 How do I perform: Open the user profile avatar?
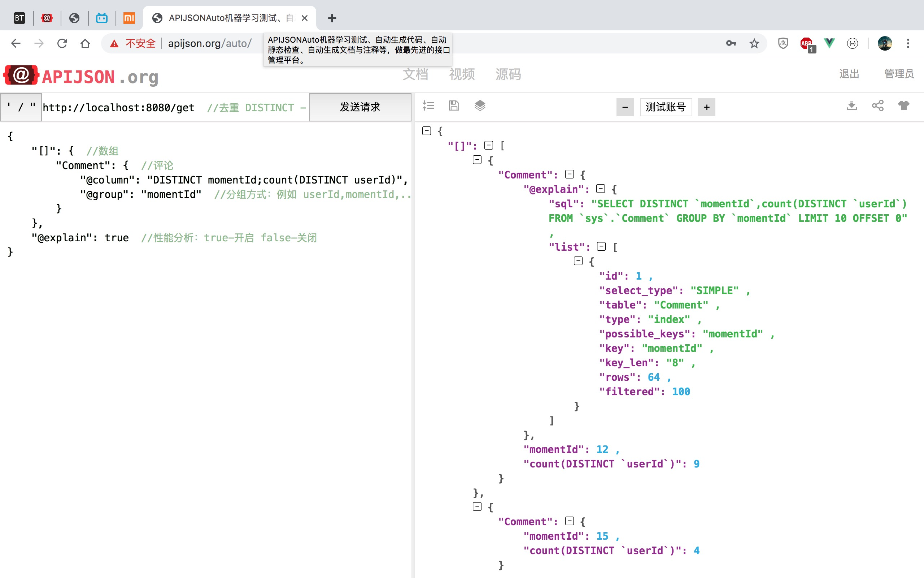point(885,43)
